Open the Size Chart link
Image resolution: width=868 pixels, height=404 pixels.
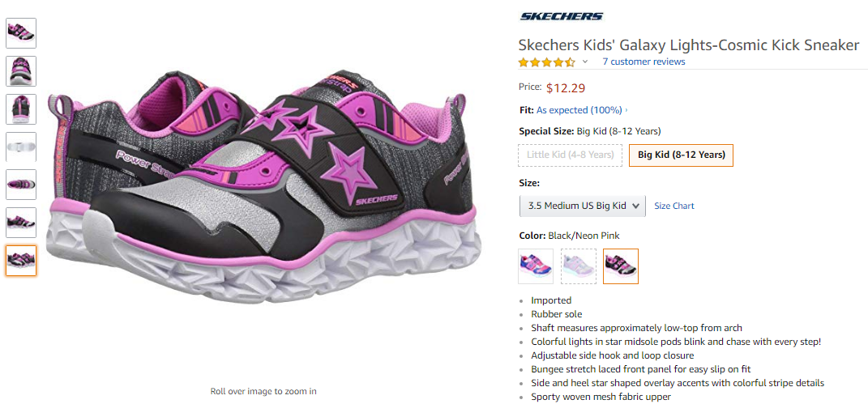673,206
